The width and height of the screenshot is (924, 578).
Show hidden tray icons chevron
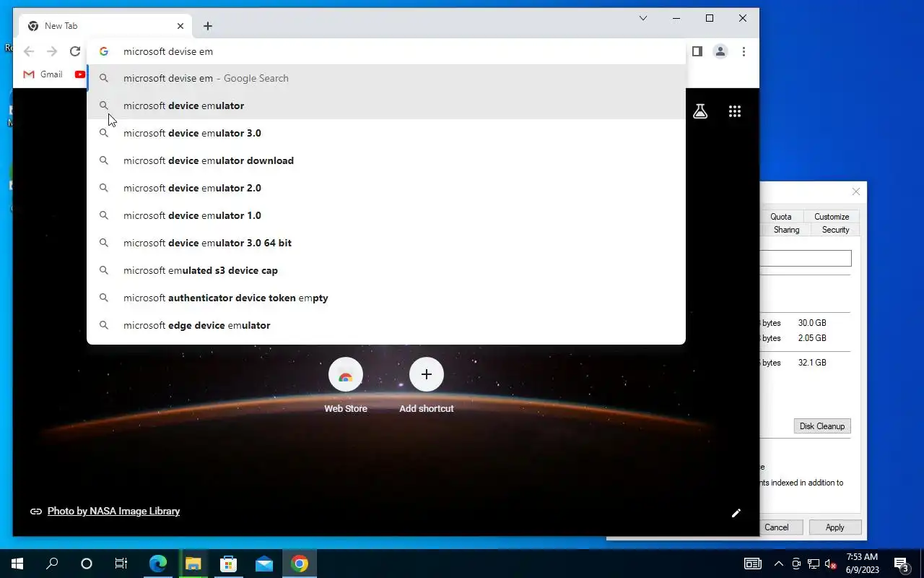tap(779, 564)
